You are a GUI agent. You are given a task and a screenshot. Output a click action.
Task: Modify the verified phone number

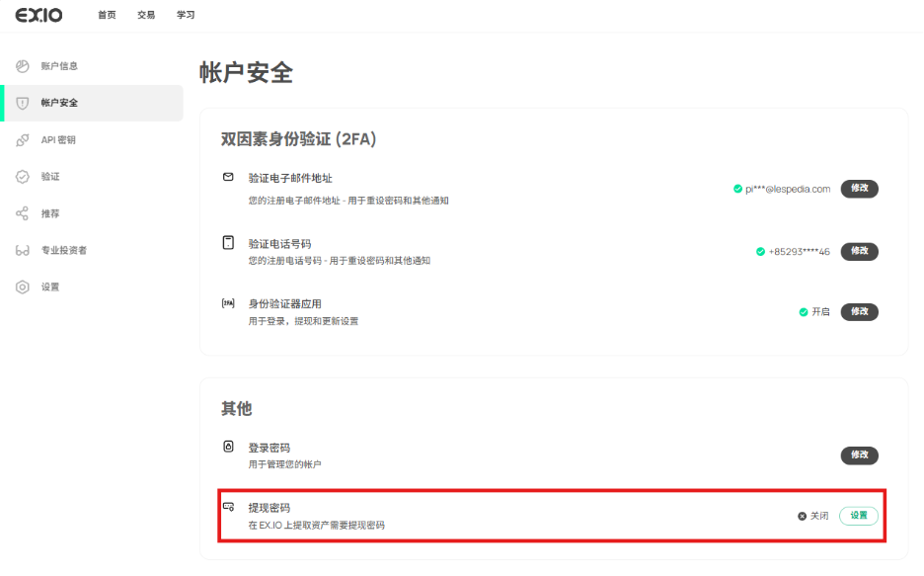[859, 251]
